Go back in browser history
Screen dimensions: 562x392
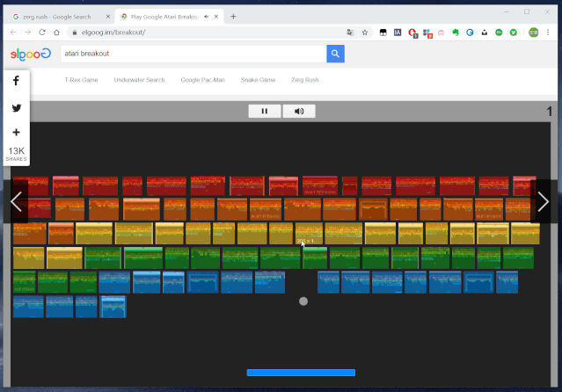(x=13, y=33)
